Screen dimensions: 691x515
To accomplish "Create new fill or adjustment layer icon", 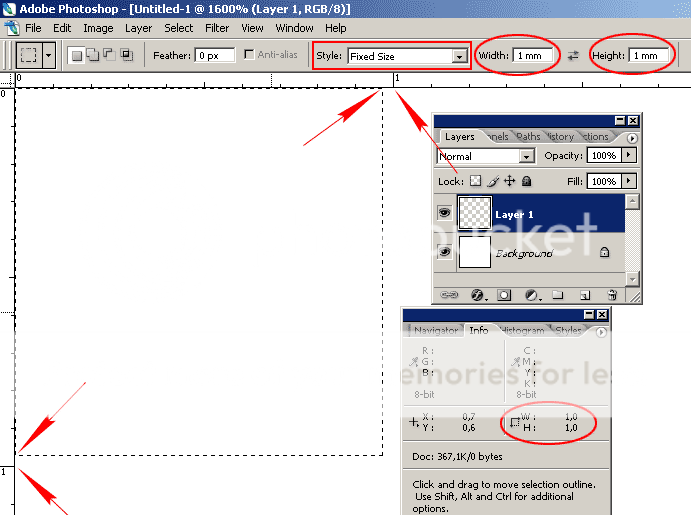I will click(532, 295).
